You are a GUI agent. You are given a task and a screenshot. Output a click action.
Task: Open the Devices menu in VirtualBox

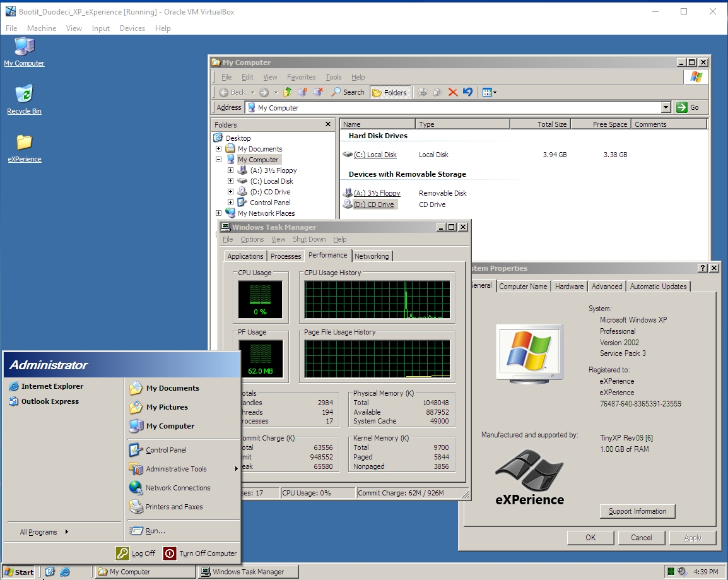pos(132,28)
